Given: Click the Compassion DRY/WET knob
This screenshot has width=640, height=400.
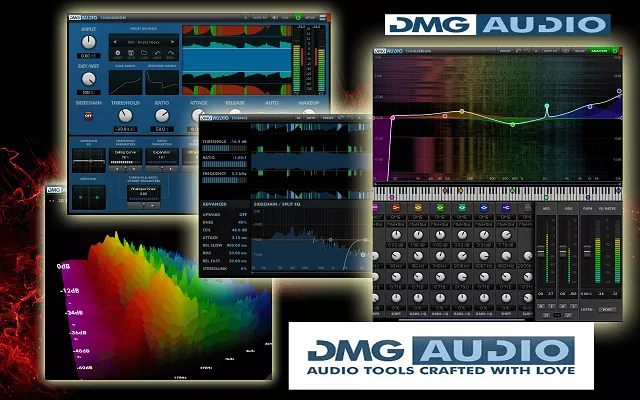Looking at the screenshot, I should (89, 79).
